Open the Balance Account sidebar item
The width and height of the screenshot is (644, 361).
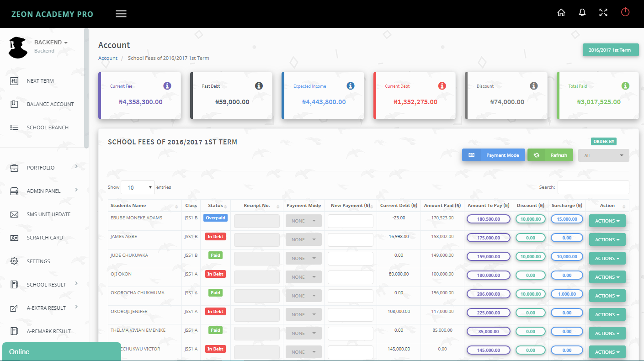50,104
